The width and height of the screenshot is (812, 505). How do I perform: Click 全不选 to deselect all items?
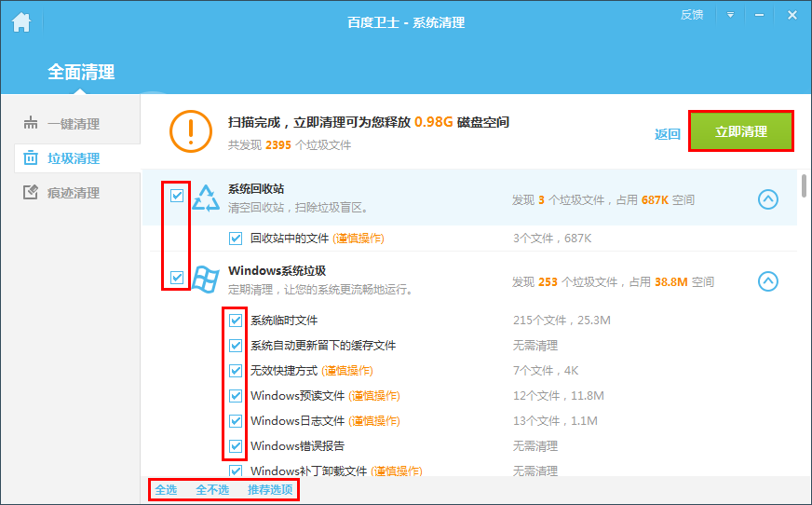pyautogui.click(x=212, y=489)
